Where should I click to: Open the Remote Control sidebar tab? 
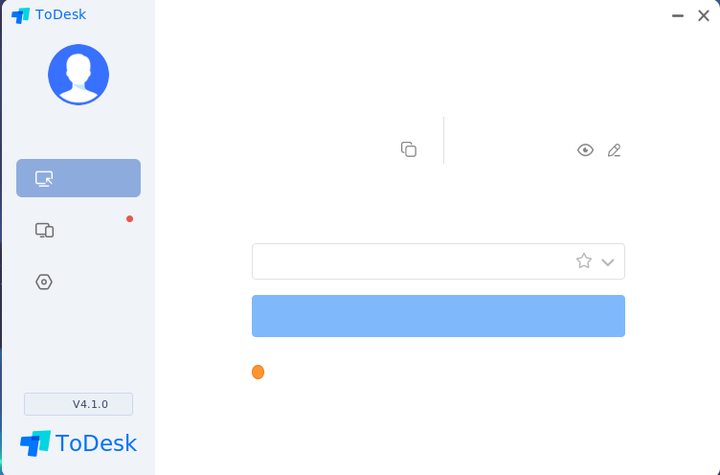tap(78, 178)
